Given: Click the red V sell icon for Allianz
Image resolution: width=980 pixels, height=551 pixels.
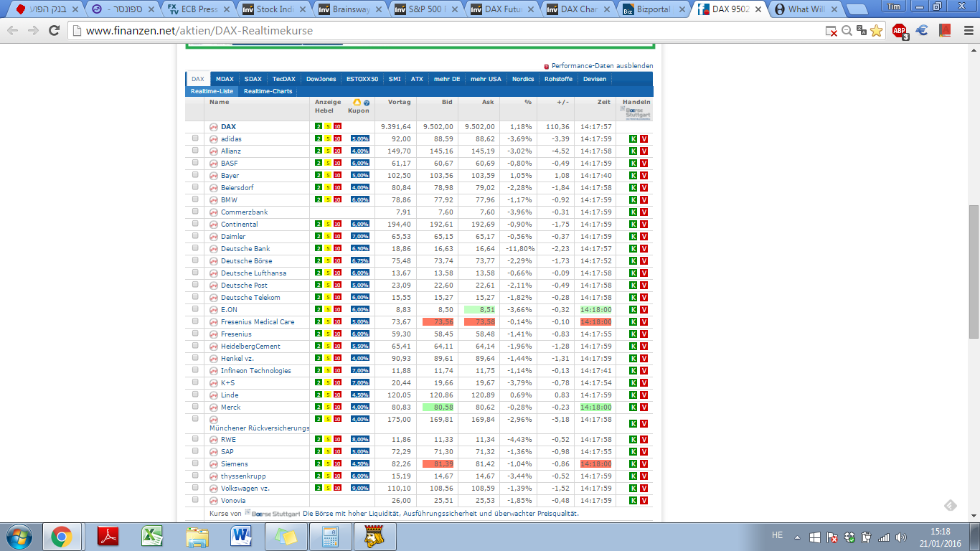Looking at the screenshot, I should [x=644, y=151].
